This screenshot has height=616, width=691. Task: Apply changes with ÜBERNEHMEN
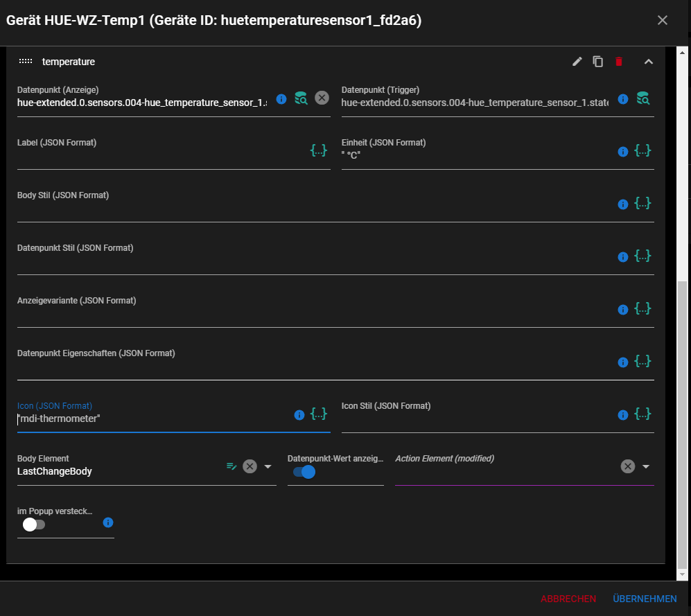click(645, 599)
